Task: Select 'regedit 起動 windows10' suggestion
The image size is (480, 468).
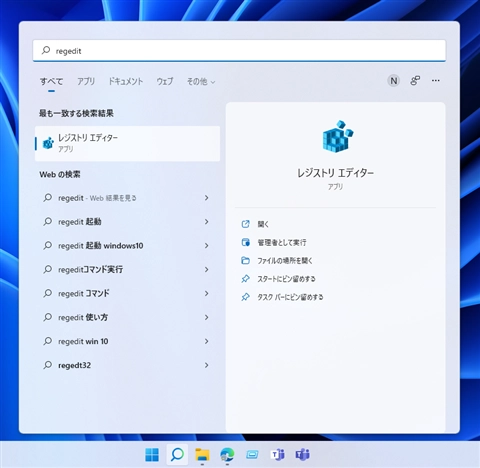Action: [x=127, y=246]
